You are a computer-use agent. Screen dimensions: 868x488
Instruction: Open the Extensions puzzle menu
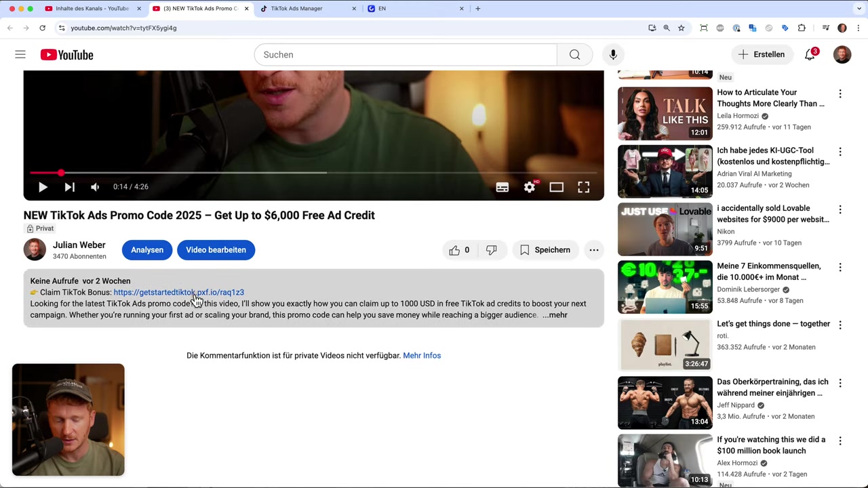pyautogui.click(x=802, y=28)
